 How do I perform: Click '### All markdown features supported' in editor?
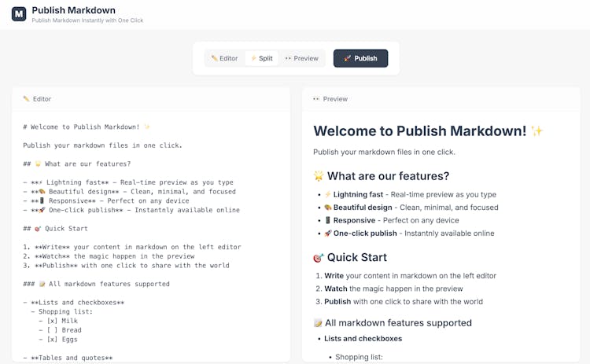pos(96,284)
